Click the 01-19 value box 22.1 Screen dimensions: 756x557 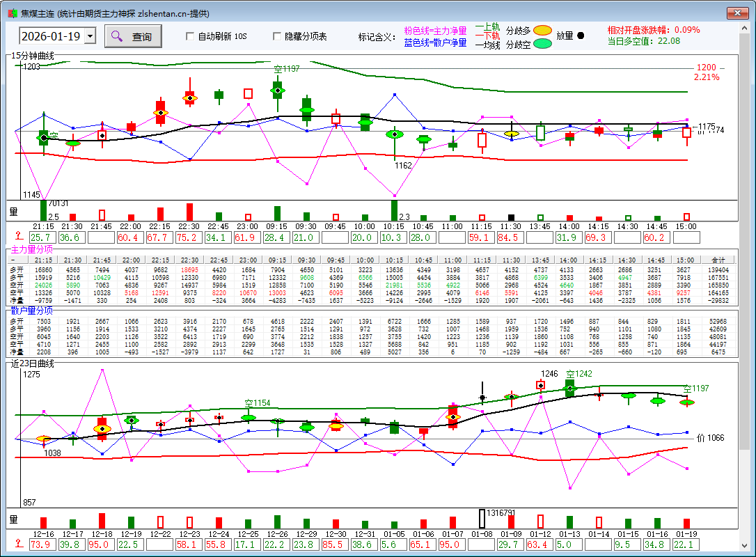[686, 545]
